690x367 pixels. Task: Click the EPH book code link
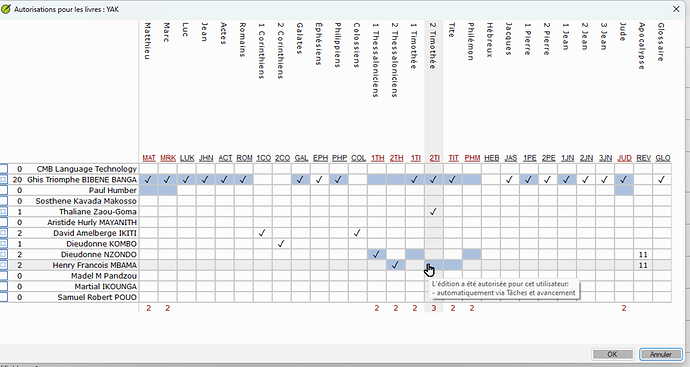[x=320, y=158]
